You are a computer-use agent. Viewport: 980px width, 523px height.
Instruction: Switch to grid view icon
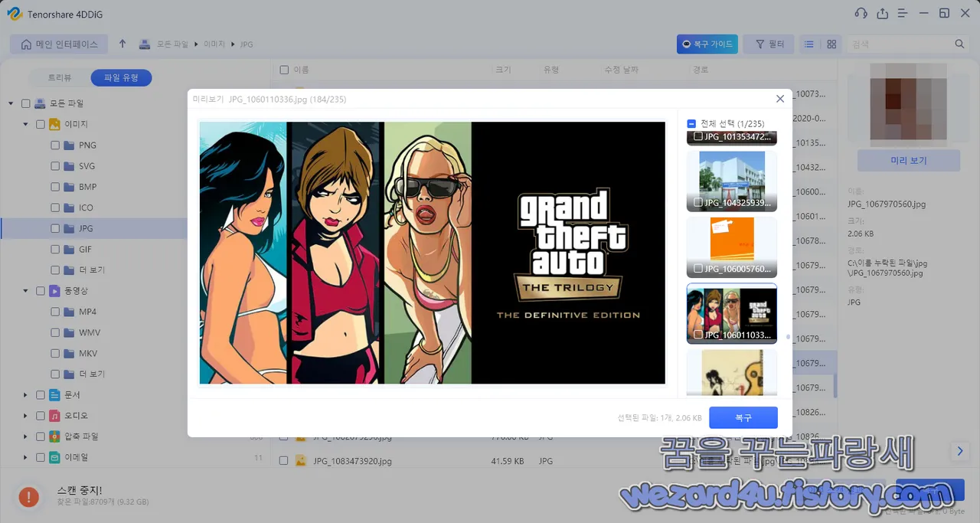831,44
